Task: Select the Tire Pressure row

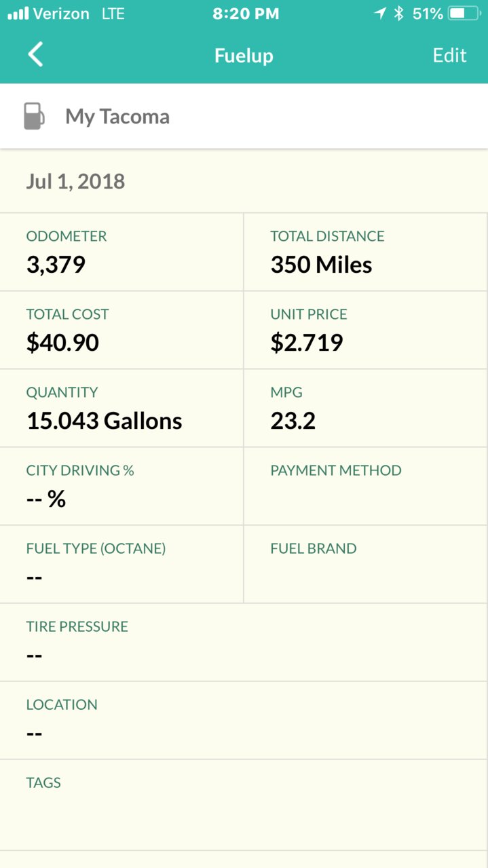Action: tap(244, 642)
